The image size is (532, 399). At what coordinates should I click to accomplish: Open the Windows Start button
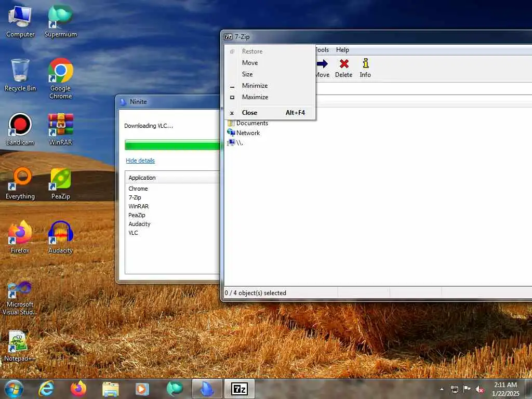point(14,389)
